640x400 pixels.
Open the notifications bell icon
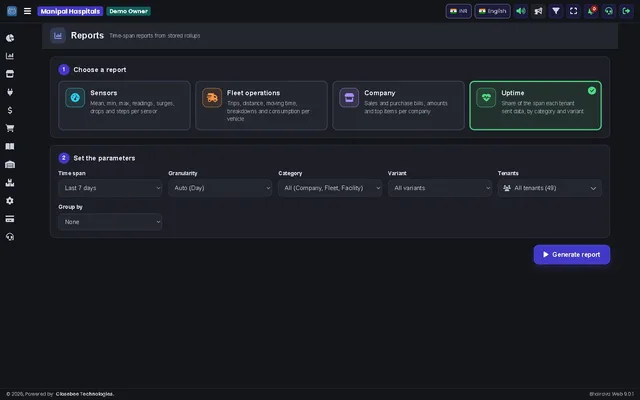click(x=591, y=11)
